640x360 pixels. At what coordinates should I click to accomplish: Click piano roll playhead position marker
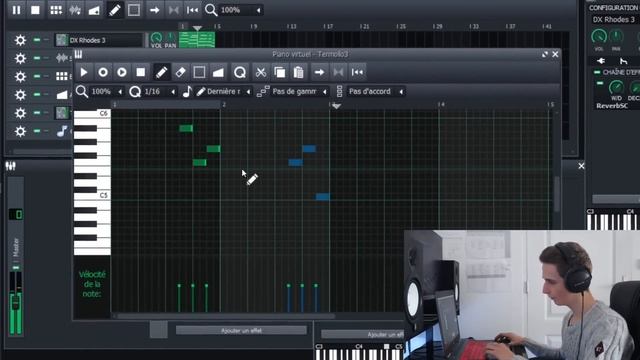click(x=336, y=106)
